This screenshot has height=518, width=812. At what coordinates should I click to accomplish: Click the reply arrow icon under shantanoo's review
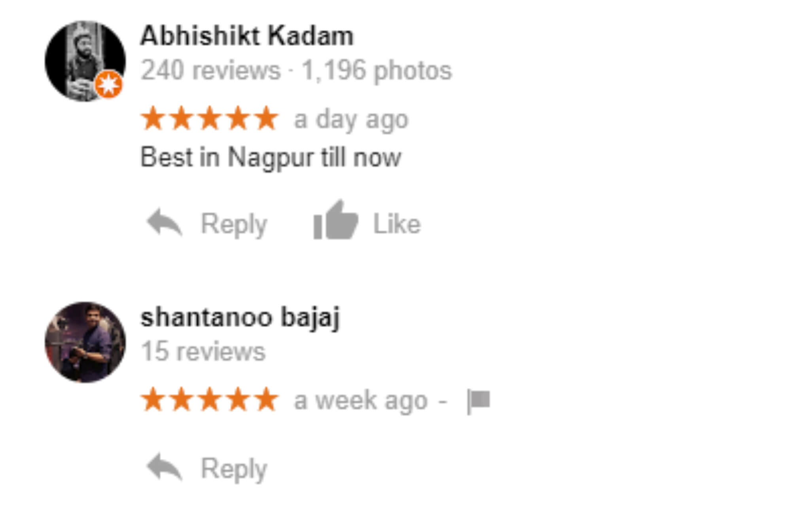[x=164, y=467]
